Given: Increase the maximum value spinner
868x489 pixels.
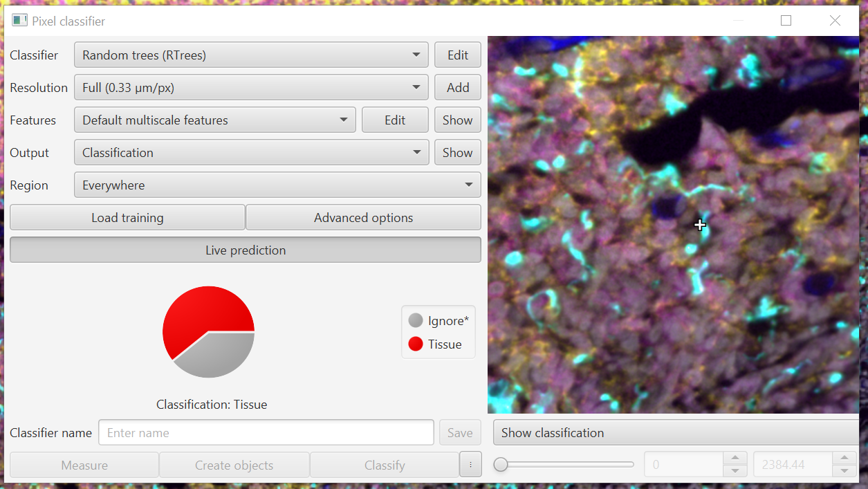Looking at the screenshot, I should click(844, 459).
